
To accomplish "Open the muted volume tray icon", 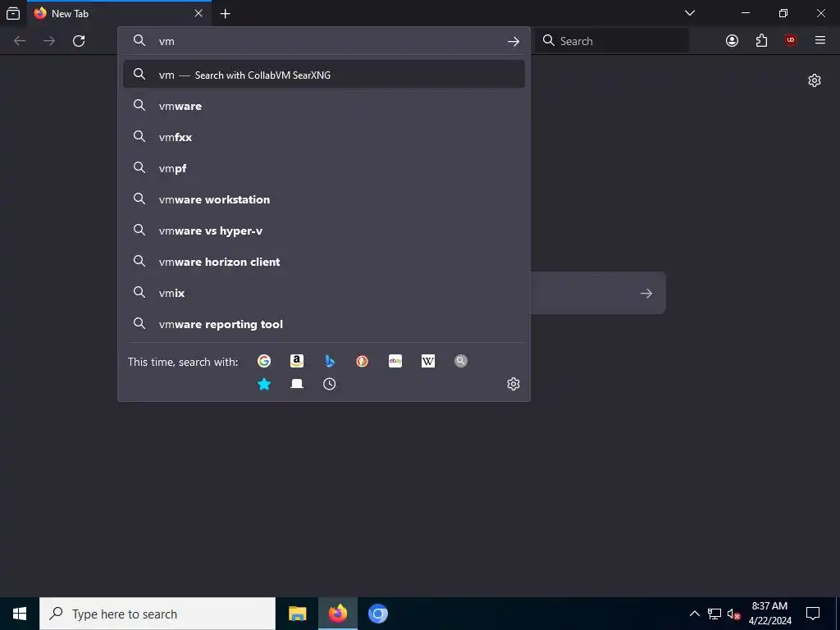I will (x=733, y=614).
